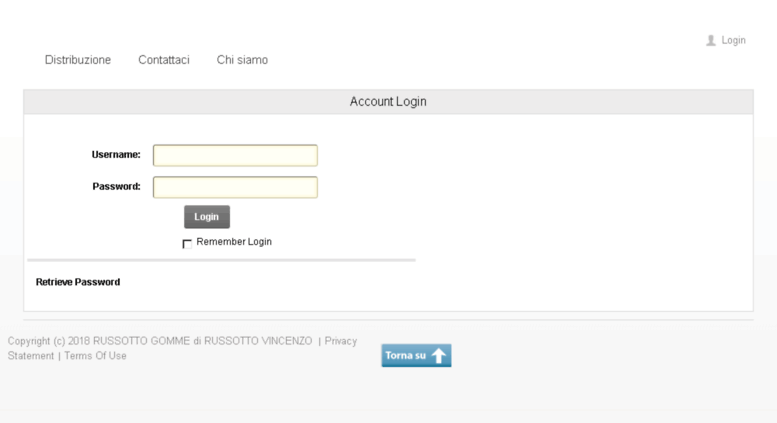Image resolution: width=777 pixels, height=423 pixels.
Task: Open the Privacy Statement link
Action: [x=341, y=341]
